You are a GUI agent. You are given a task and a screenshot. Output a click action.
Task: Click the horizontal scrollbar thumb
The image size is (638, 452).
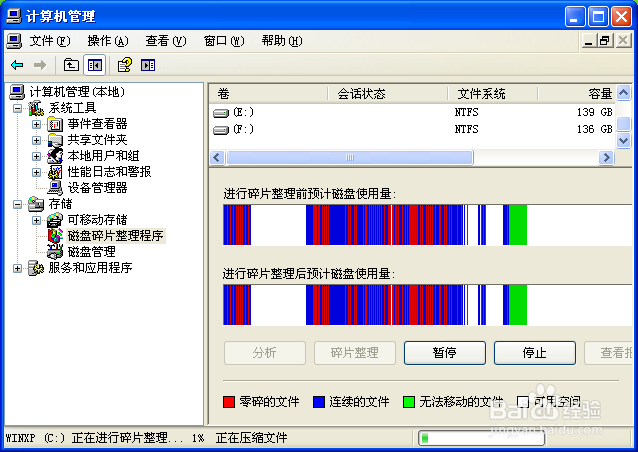350,157
